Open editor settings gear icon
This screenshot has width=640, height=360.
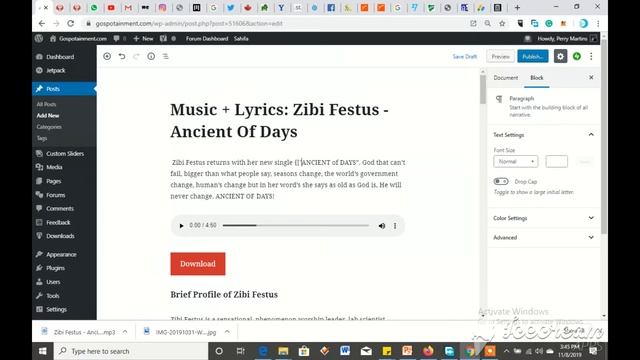click(x=560, y=56)
